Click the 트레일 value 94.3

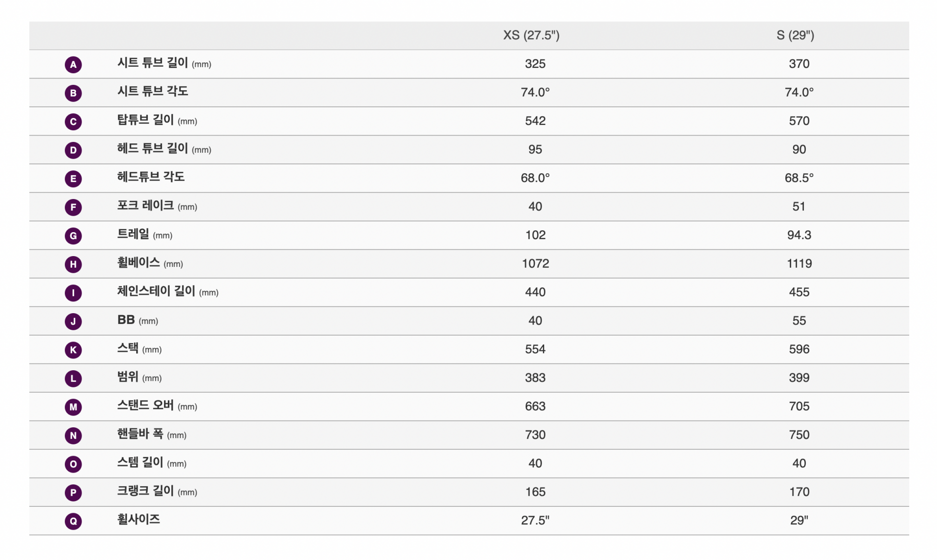tap(799, 235)
